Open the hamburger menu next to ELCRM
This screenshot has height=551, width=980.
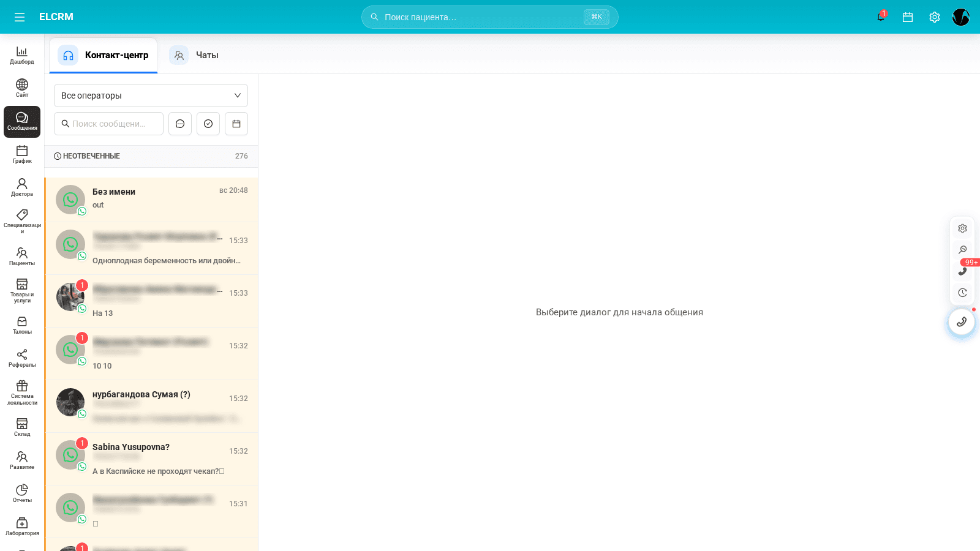[x=20, y=17]
